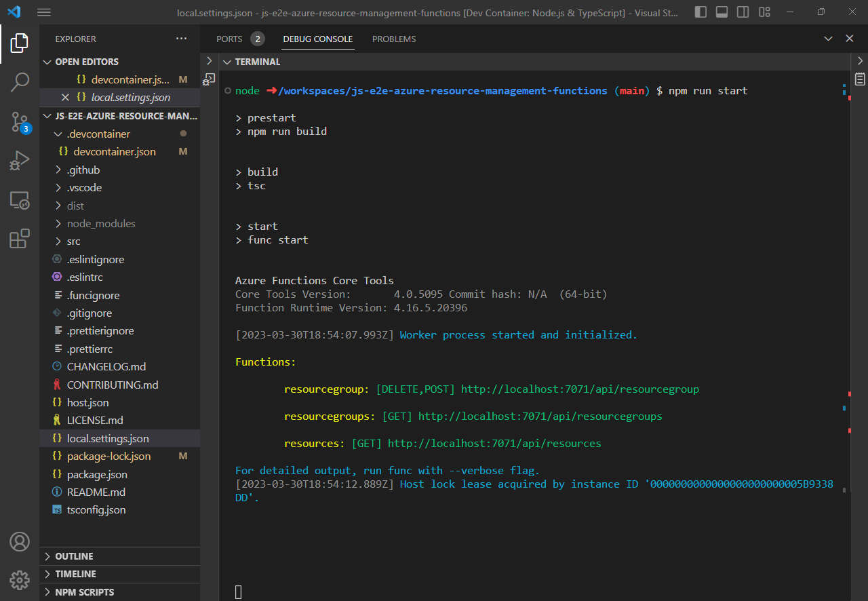Follow the http://localhost:7071/api/resources link

(x=494, y=444)
